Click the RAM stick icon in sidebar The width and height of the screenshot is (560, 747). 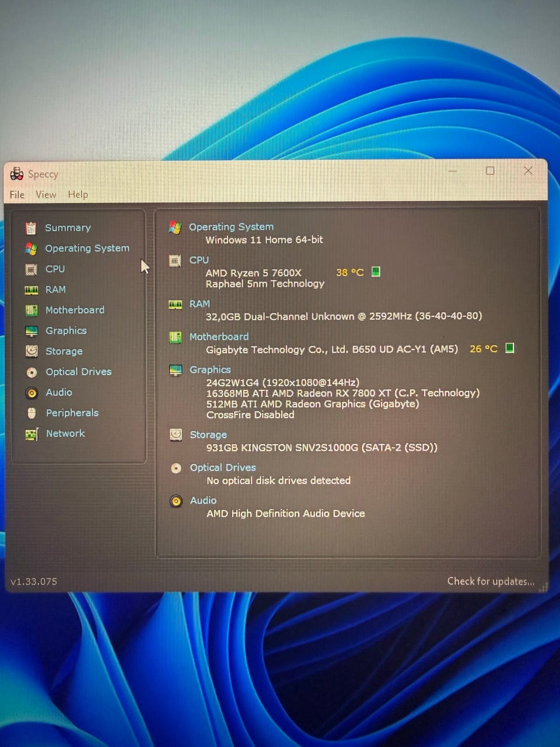pos(32,290)
